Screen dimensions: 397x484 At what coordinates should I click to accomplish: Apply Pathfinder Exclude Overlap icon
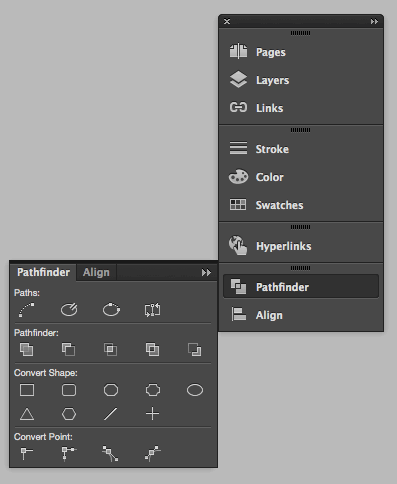point(153,350)
